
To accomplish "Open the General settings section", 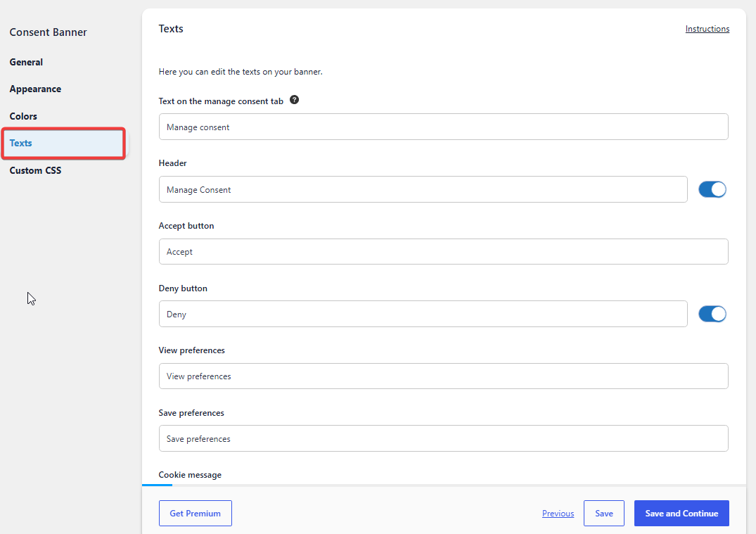I will tap(26, 62).
